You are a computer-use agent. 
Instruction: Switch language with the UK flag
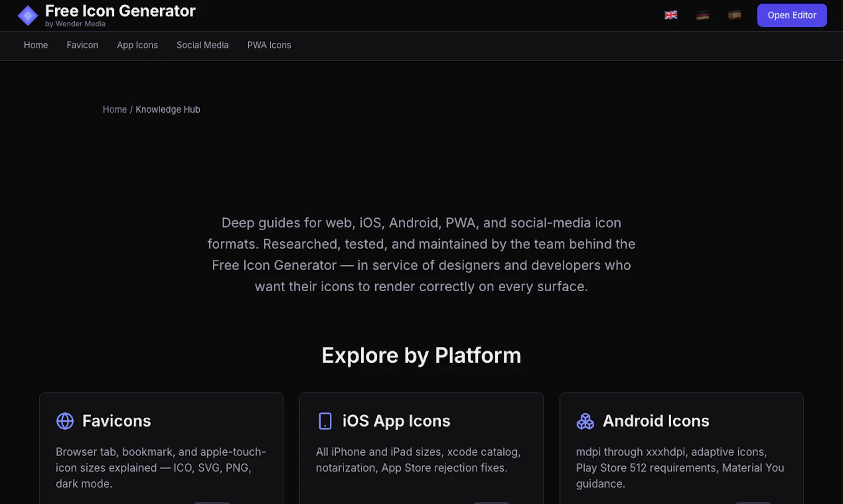(x=671, y=15)
